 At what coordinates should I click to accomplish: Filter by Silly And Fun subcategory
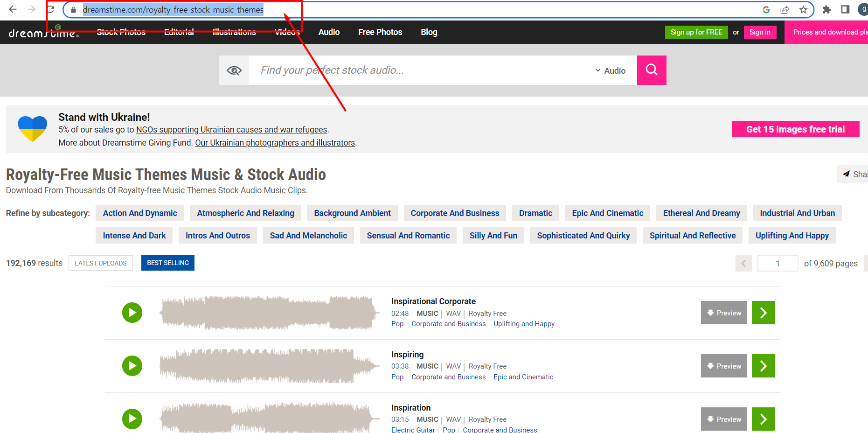click(493, 236)
